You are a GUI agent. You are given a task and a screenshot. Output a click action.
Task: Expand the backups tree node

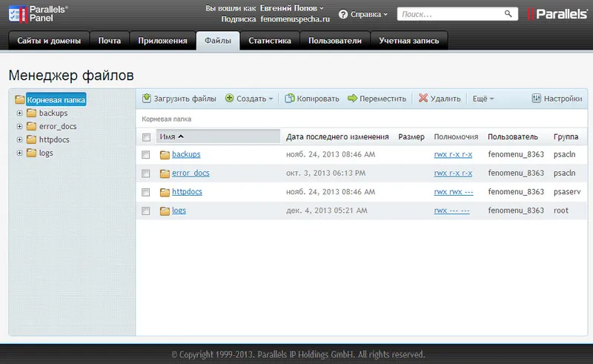(x=20, y=113)
